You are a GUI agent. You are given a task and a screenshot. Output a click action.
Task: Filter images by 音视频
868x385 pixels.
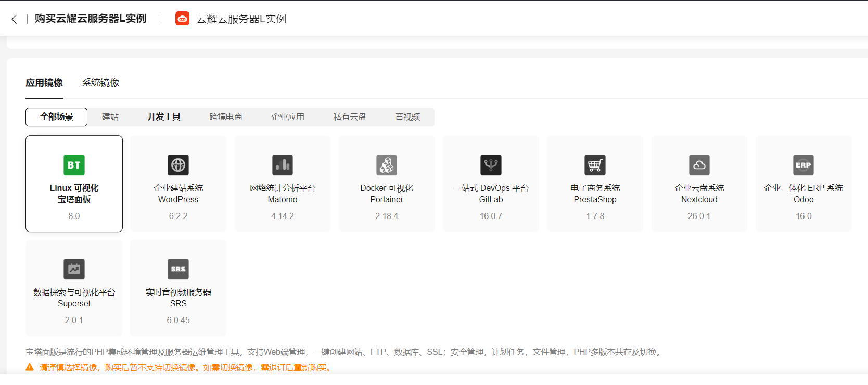(x=407, y=117)
